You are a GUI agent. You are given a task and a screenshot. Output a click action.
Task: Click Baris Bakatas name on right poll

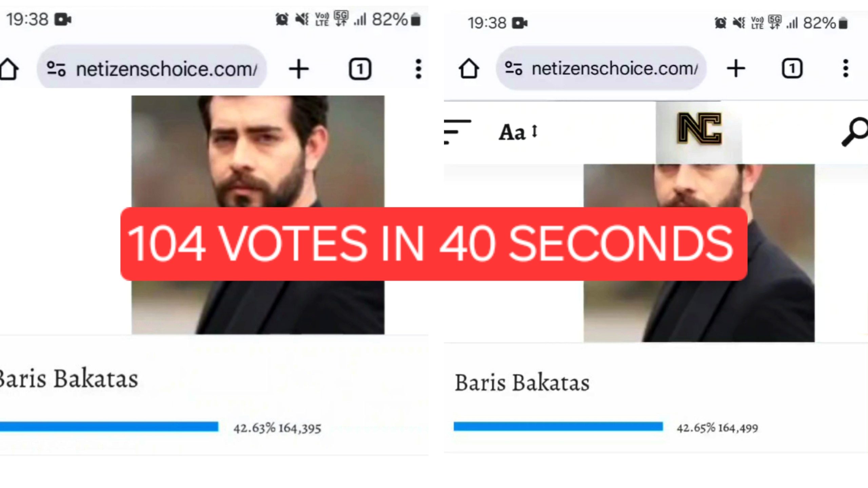[x=522, y=383]
